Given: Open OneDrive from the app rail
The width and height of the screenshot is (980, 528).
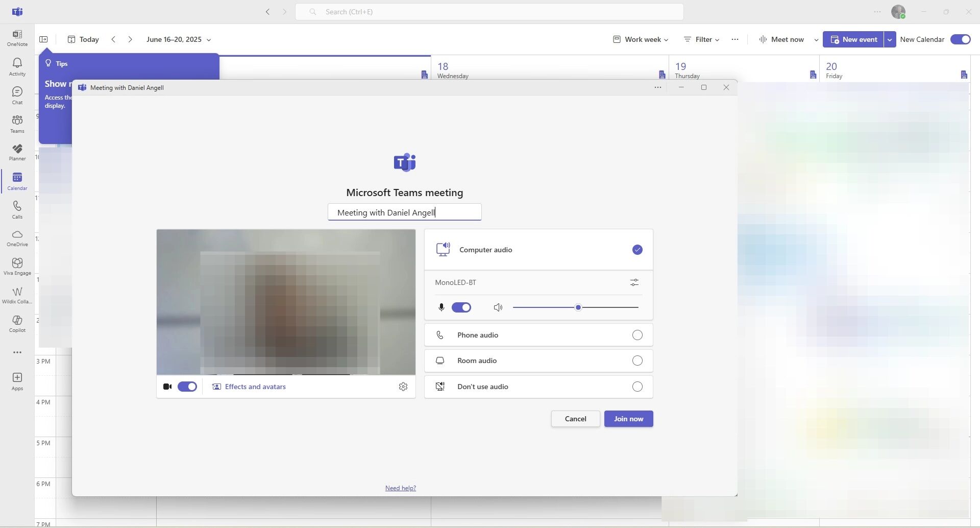Looking at the screenshot, I should [x=17, y=238].
